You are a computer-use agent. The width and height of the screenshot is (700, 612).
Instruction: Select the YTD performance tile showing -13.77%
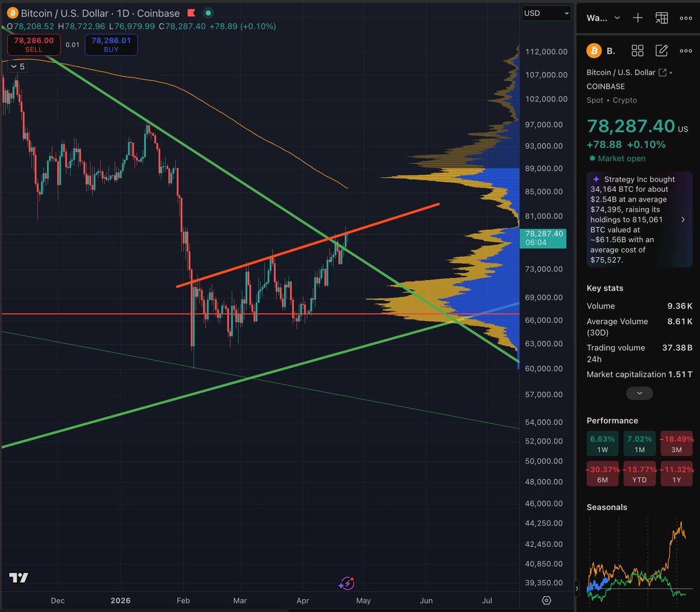point(640,474)
